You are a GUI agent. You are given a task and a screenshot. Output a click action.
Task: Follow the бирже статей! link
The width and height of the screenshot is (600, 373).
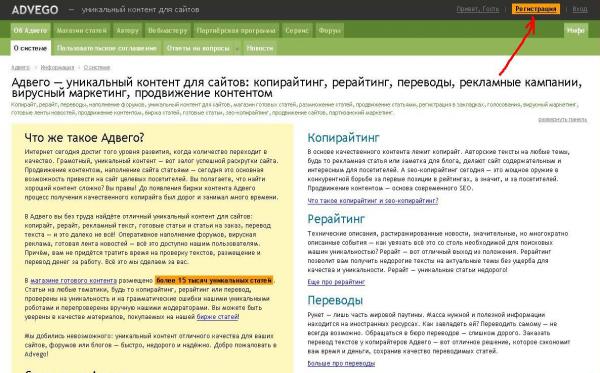[218, 317]
